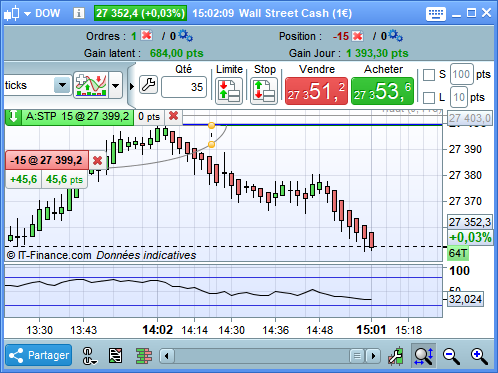Open the chart drawing list icon
The width and height of the screenshot is (498, 373).
pyautogui.click(x=115, y=356)
